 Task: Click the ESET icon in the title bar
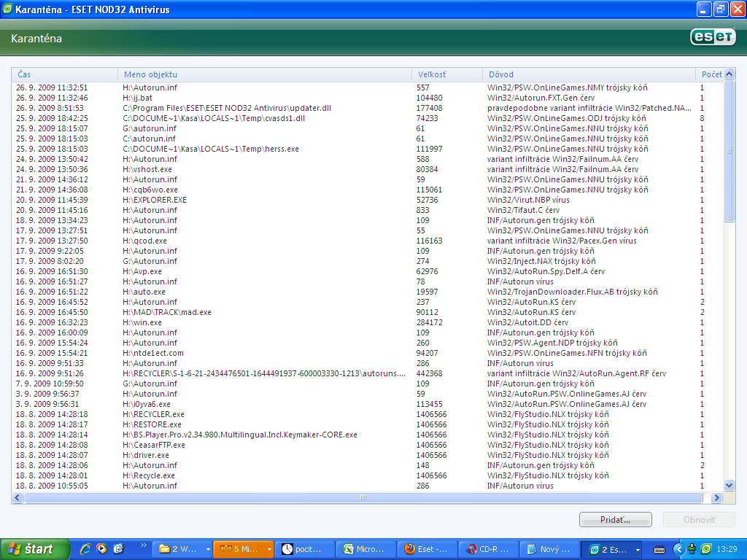point(7,9)
